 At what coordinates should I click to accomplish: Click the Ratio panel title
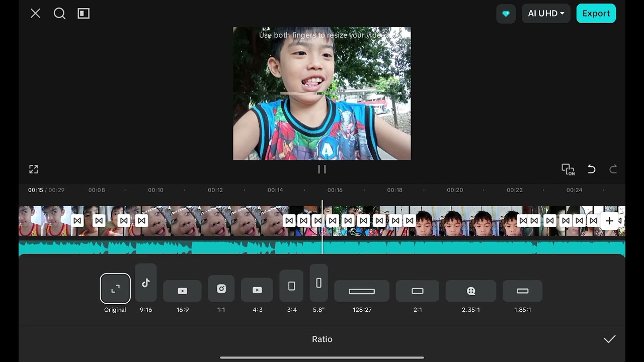(x=322, y=339)
